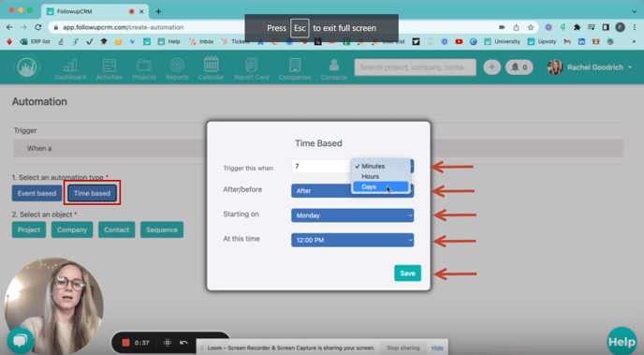Go to the Activities section icon
The height and width of the screenshot is (355, 644).
coord(110,65)
